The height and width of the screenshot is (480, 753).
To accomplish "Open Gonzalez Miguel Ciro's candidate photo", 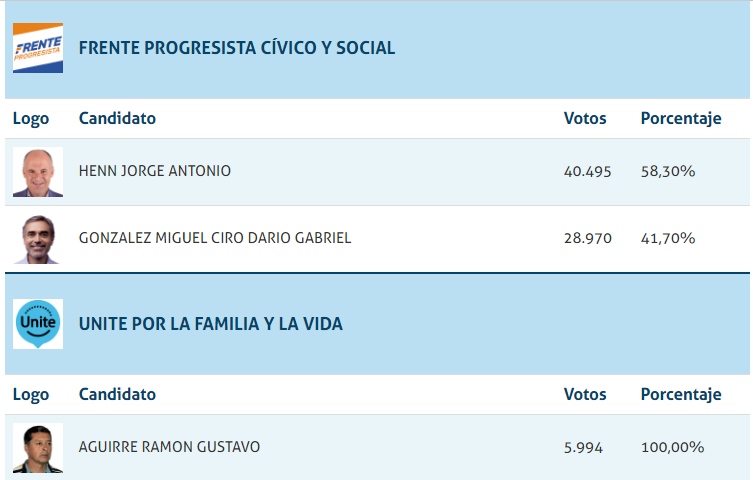I will click(38, 239).
